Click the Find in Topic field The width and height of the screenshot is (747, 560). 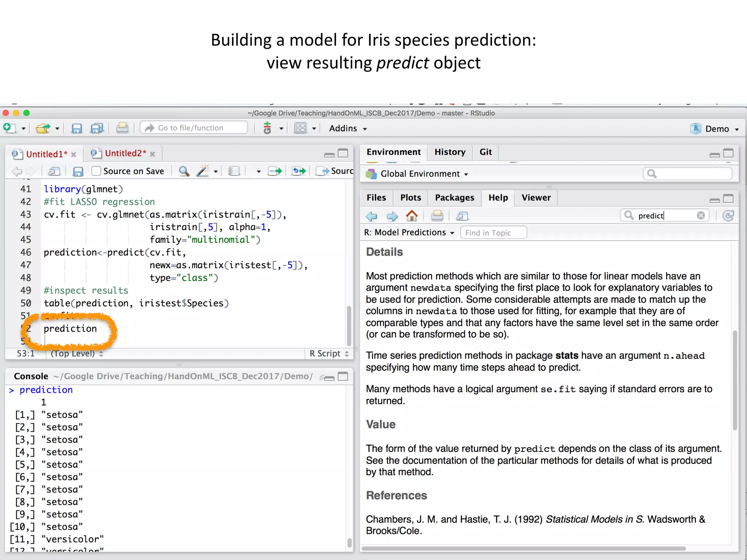(494, 233)
